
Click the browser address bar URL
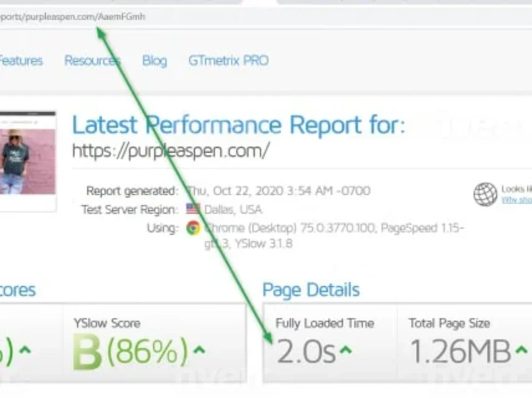(x=72, y=16)
